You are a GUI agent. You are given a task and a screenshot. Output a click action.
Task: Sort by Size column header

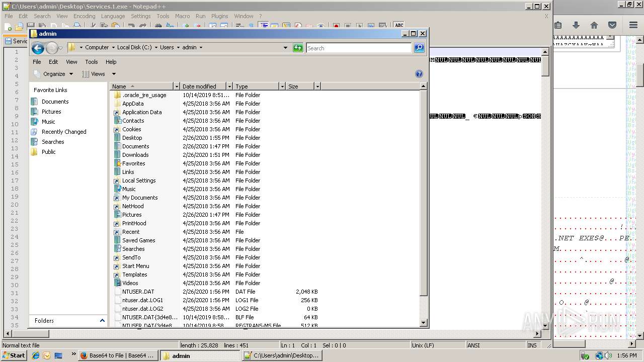pyautogui.click(x=300, y=86)
